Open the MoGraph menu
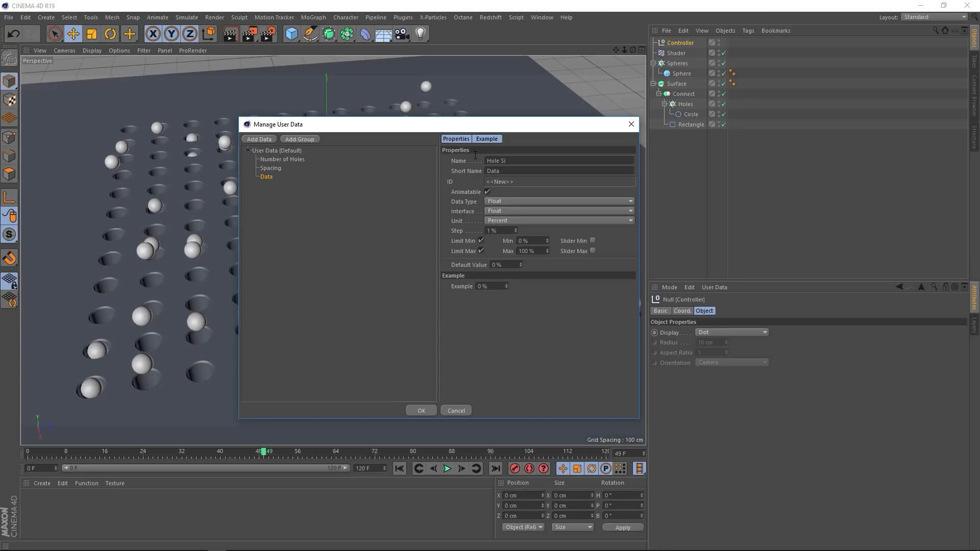Viewport: 980px width, 551px height. coord(313,17)
